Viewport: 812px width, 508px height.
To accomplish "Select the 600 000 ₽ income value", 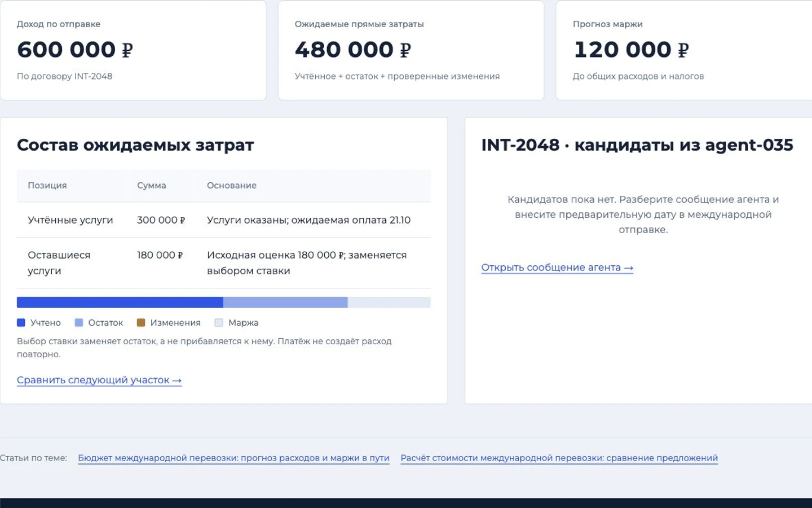I will (x=75, y=50).
